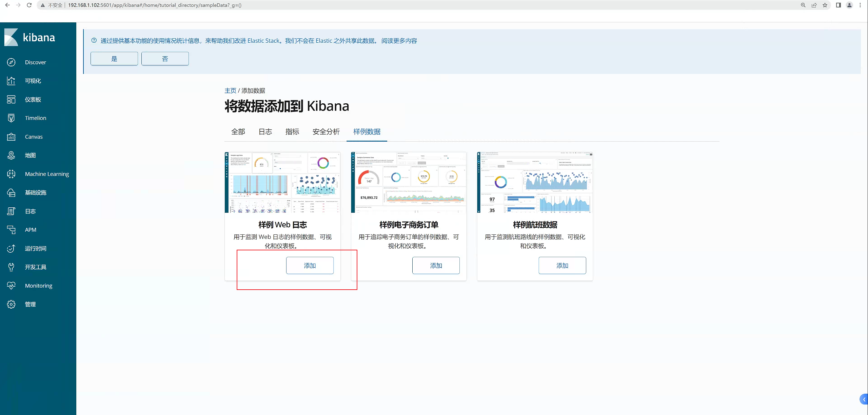Viewport: 868px width, 415px height.
Task: Open the 开发工具 dev tools icon
Action: coord(11,267)
